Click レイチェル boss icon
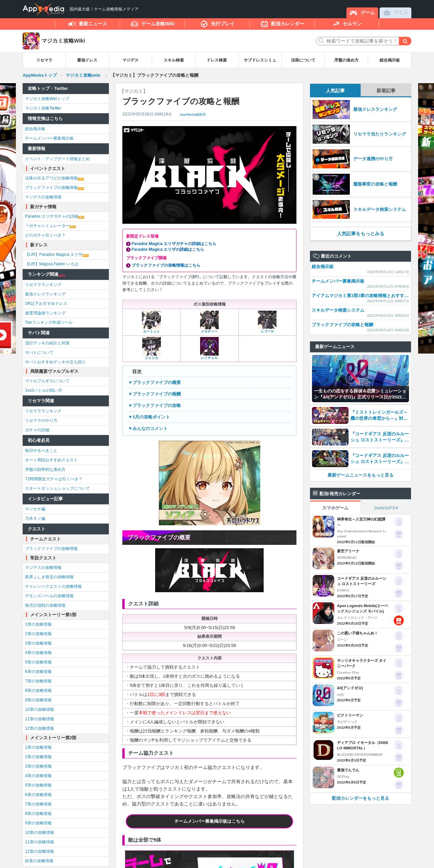Image resolution: width=434 pixels, height=868 pixels. click(x=209, y=346)
